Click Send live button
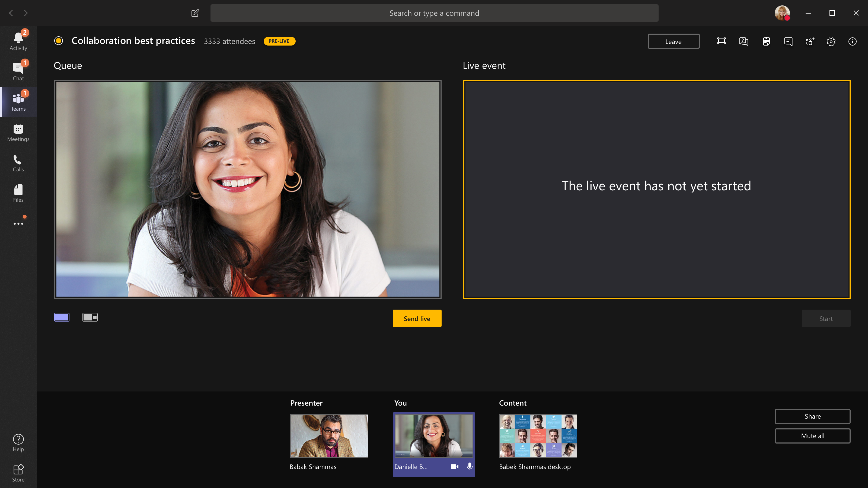 pos(417,318)
